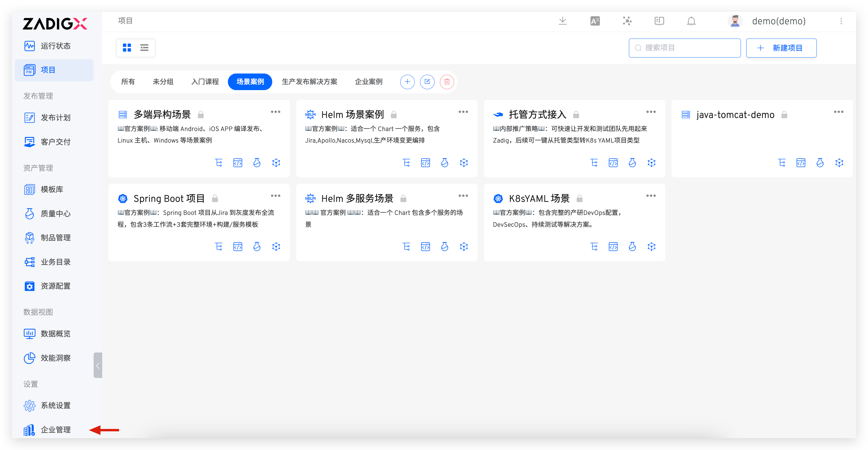Collapse the left sidebar with arrow handle

98,366
